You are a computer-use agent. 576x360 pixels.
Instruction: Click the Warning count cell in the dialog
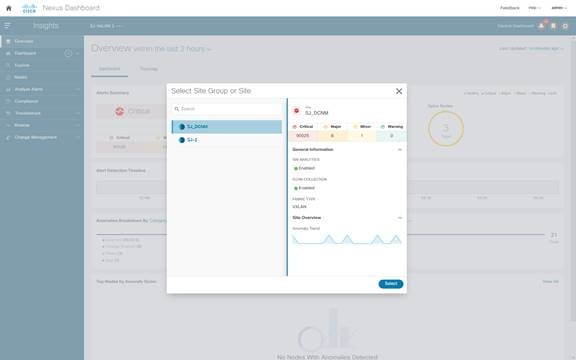click(x=392, y=136)
